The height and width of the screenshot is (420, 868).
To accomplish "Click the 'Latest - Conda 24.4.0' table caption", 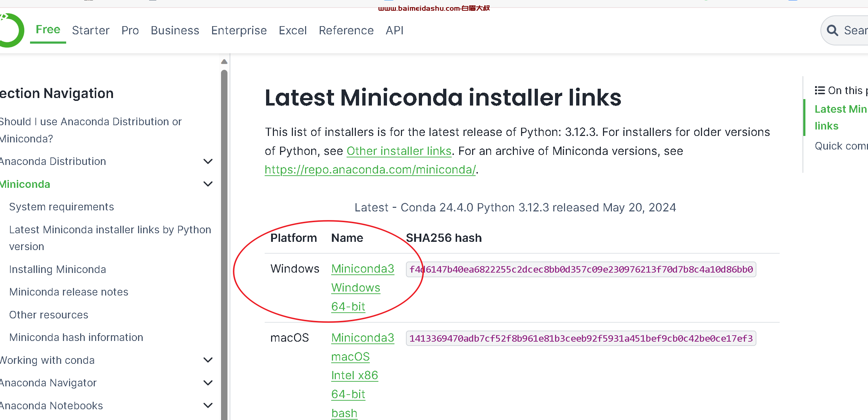I will [x=515, y=207].
